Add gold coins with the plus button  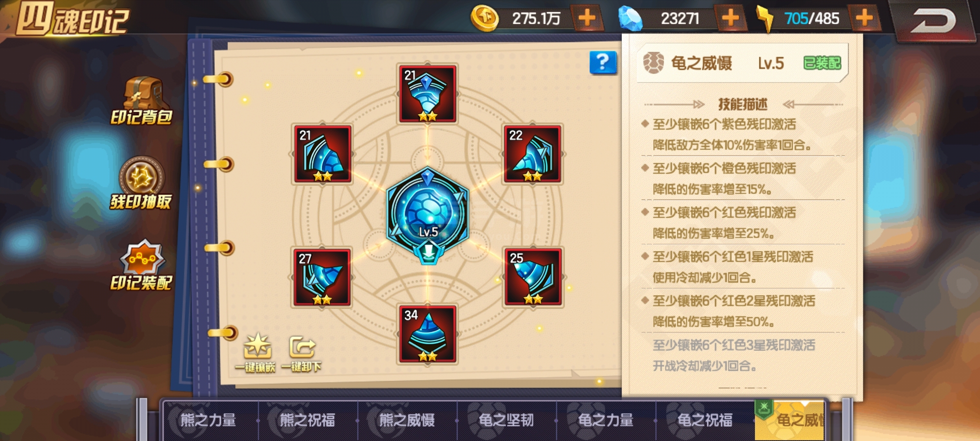coord(586,18)
